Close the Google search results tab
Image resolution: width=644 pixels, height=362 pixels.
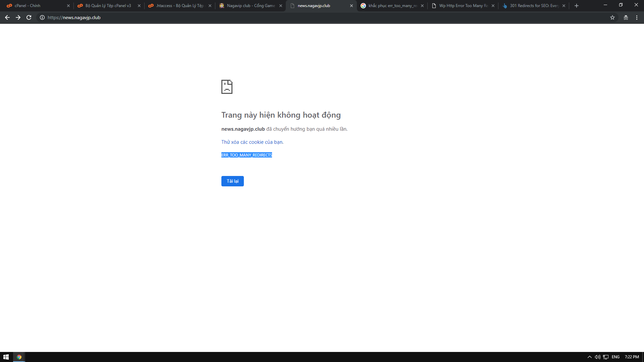tap(422, 6)
